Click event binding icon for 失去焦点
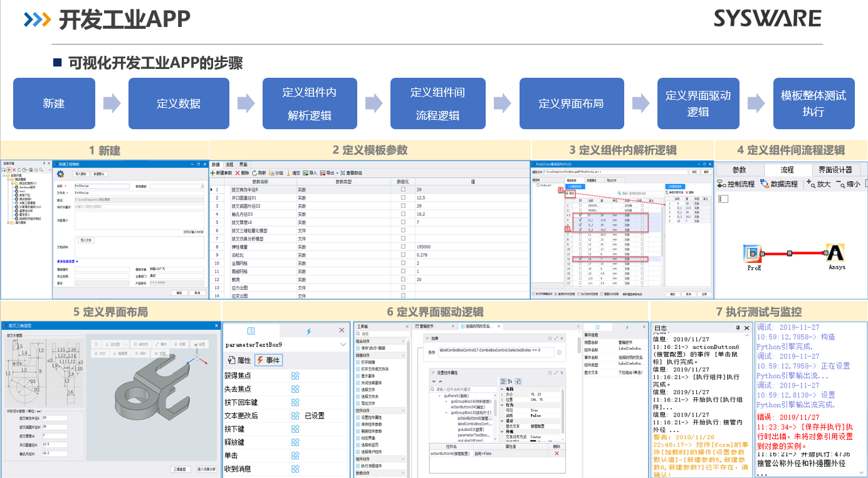This screenshot has width=868, height=478. 295,389
